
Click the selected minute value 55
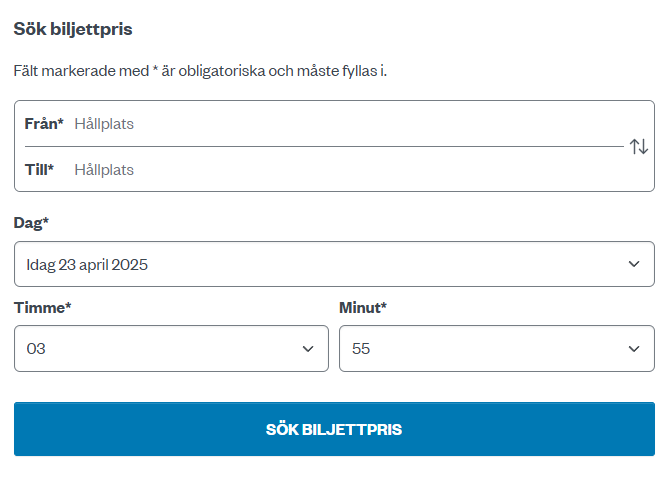point(361,349)
